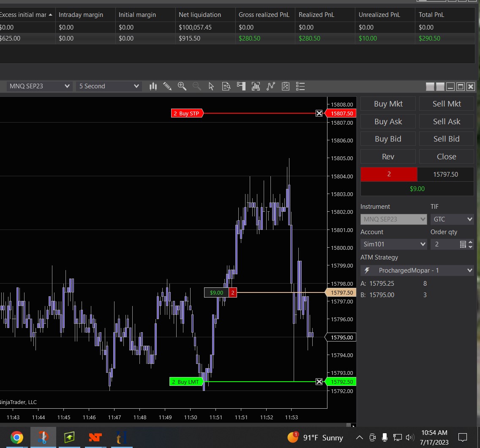Open the chart properties list icon
Viewport: 480px width, 448px height.
point(300,86)
